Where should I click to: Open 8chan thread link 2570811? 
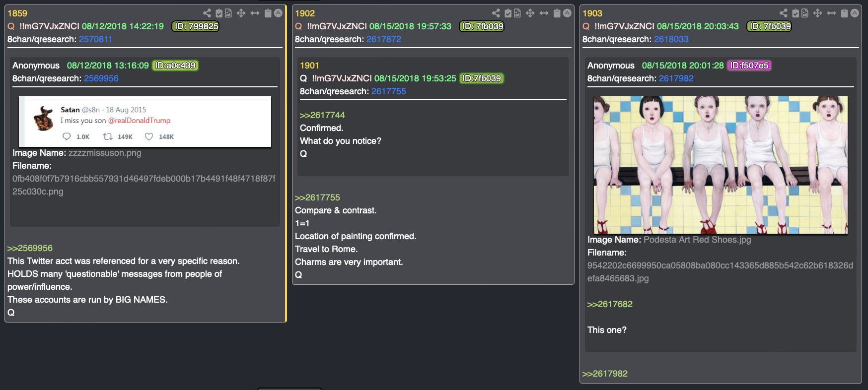point(95,39)
